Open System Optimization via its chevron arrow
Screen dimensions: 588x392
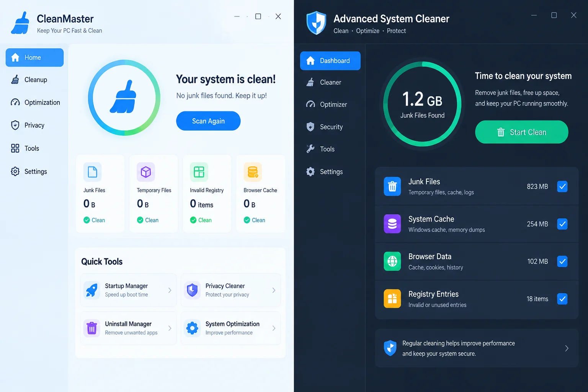(x=274, y=328)
